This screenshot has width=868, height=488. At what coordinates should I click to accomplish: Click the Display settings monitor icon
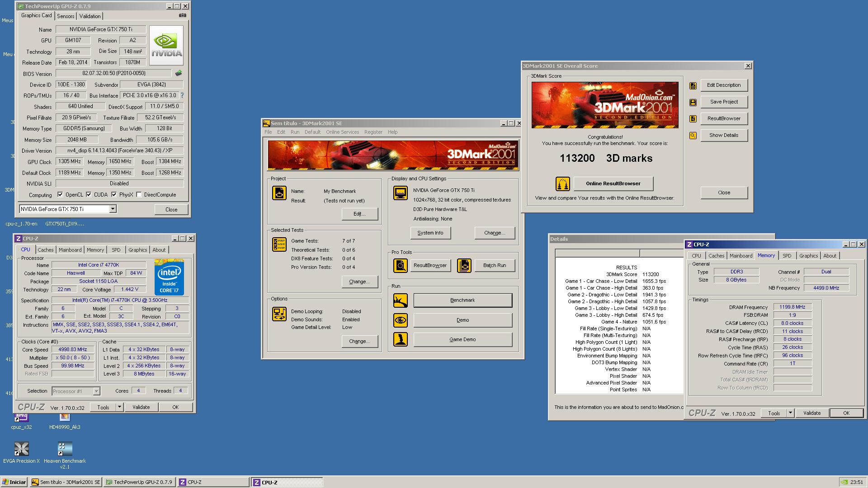point(400,193)
